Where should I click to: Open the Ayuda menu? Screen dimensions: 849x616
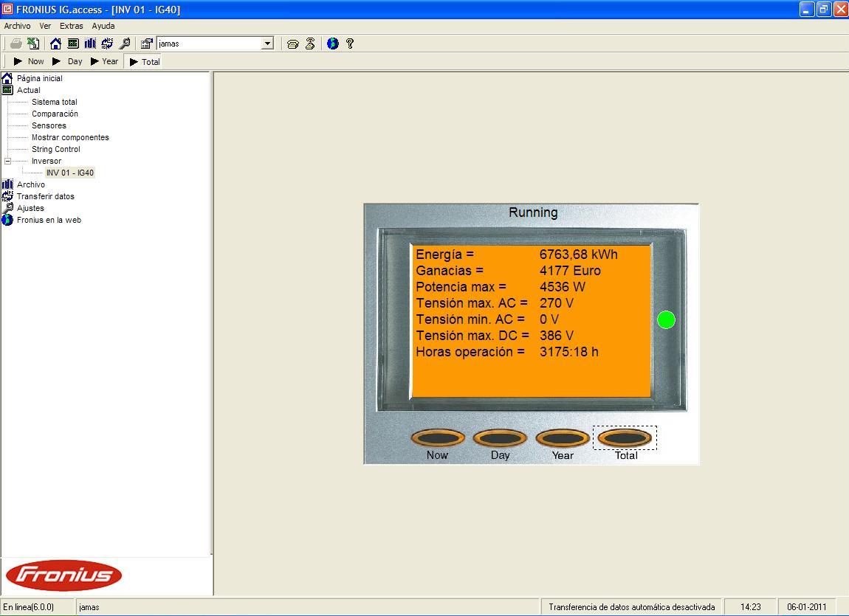coord(103,26)
